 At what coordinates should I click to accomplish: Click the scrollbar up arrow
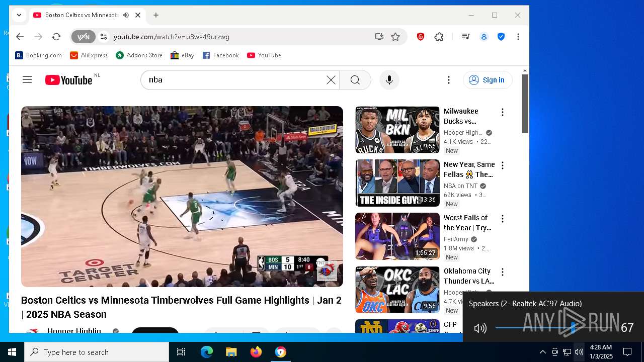coord(525,70)
